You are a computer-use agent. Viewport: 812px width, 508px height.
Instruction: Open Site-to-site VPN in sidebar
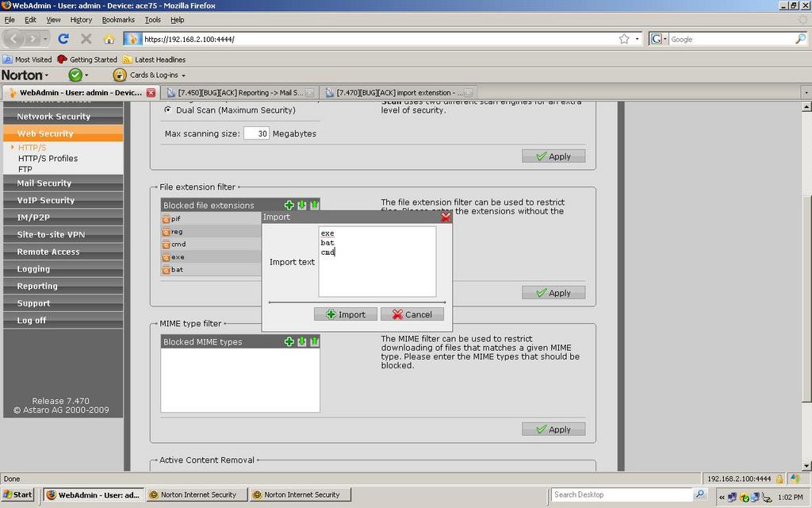63,234
